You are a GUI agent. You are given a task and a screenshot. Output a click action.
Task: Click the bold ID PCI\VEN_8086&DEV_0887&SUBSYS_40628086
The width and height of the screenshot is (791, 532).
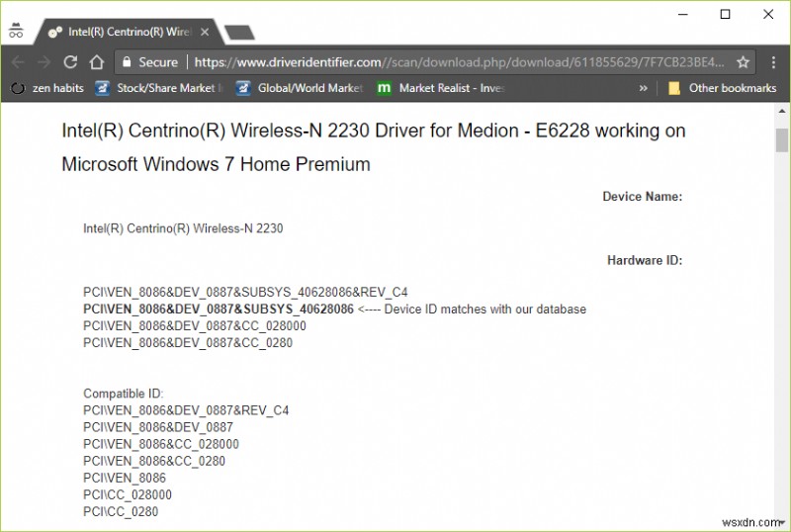[x=219, y=309]
